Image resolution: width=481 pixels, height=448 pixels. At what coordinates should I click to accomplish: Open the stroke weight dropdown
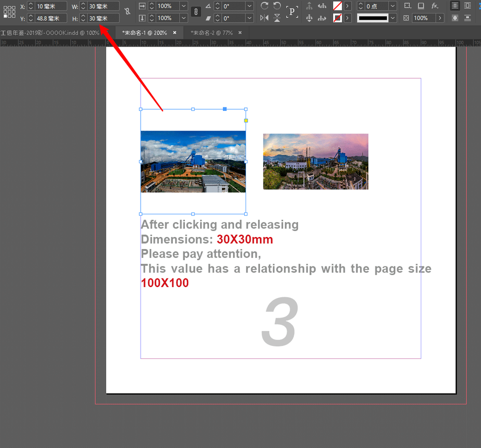393,6
